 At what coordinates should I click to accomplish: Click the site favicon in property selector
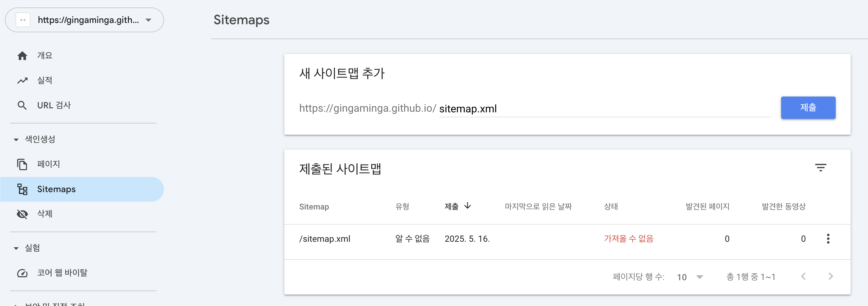coord(23,20)
